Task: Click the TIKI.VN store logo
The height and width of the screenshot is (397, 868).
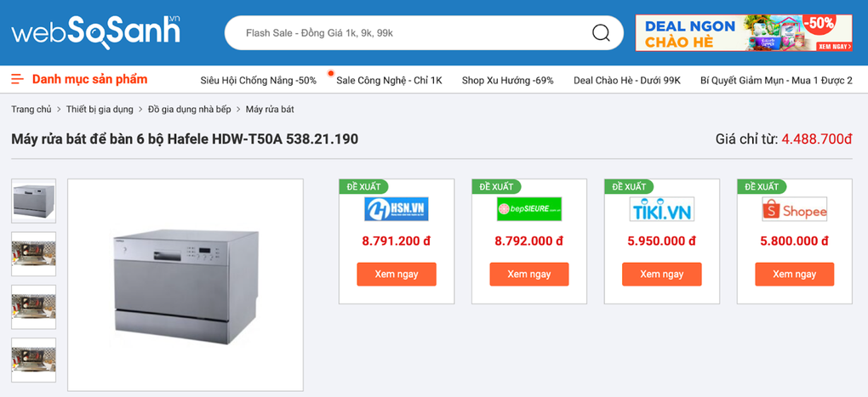Action: [661, 209]
